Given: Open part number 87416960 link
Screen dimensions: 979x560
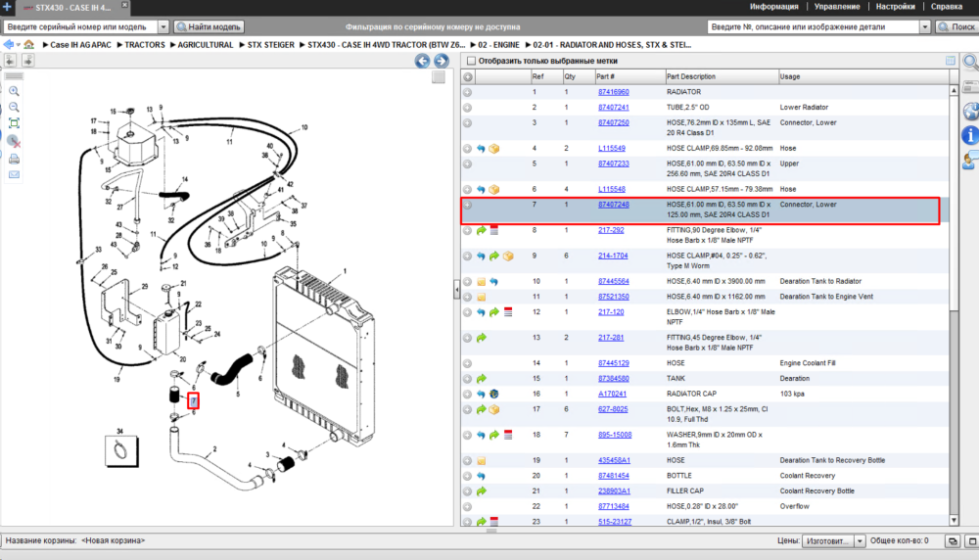Looking at the screenshot, I should 613,92.
